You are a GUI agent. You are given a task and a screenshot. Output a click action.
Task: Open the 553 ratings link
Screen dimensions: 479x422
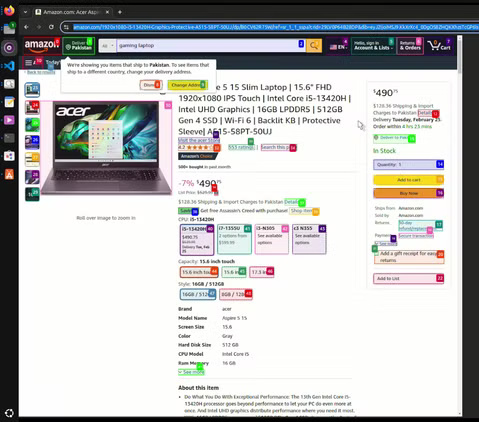[241, 147]
